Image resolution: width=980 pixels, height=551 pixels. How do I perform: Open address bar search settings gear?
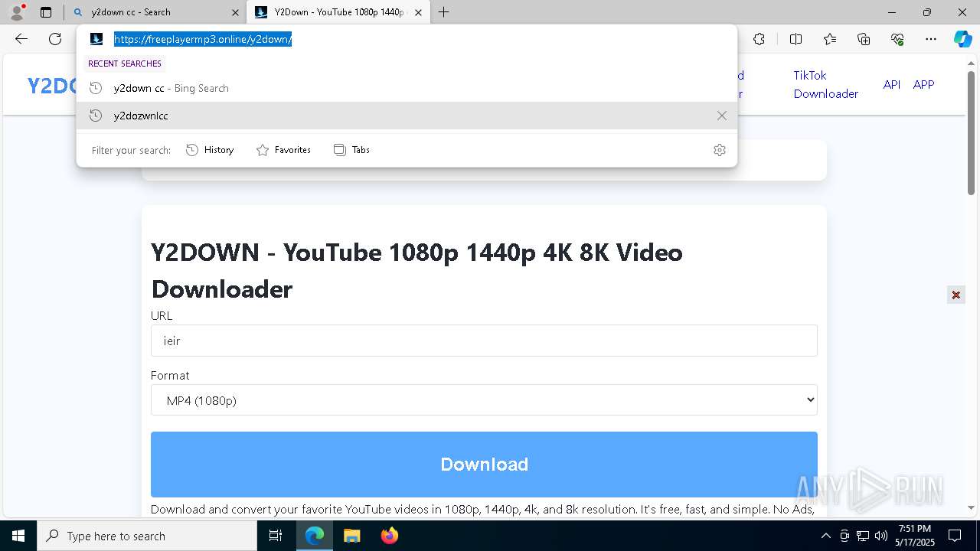(719, 150)
